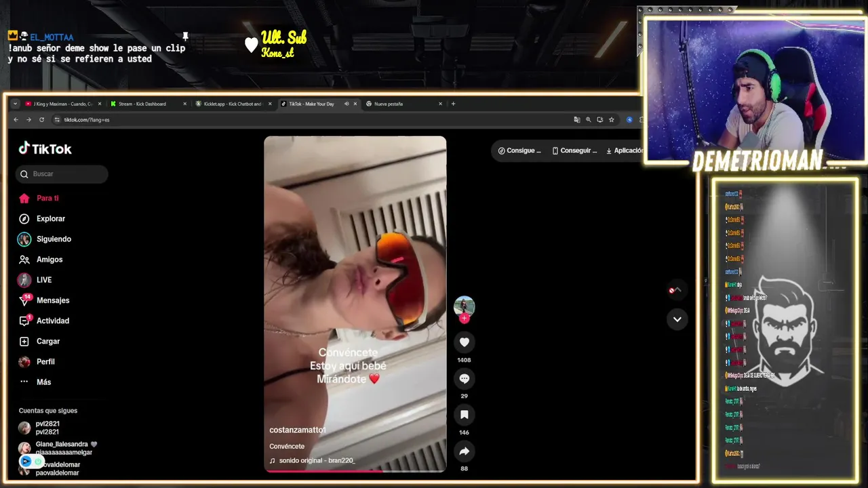The width and height of the screenshot is (868, 488).
Task: Click the Consigue... coins button
Action: (x=519, y=150)
